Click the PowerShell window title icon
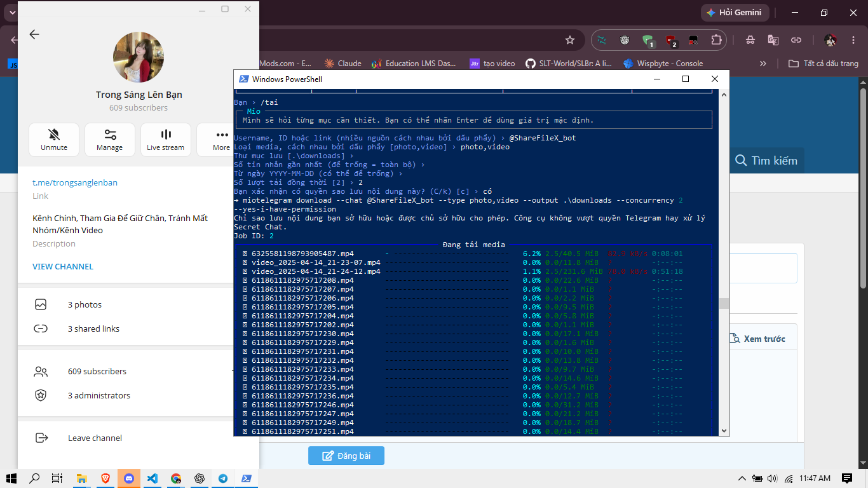 [243, 79]
